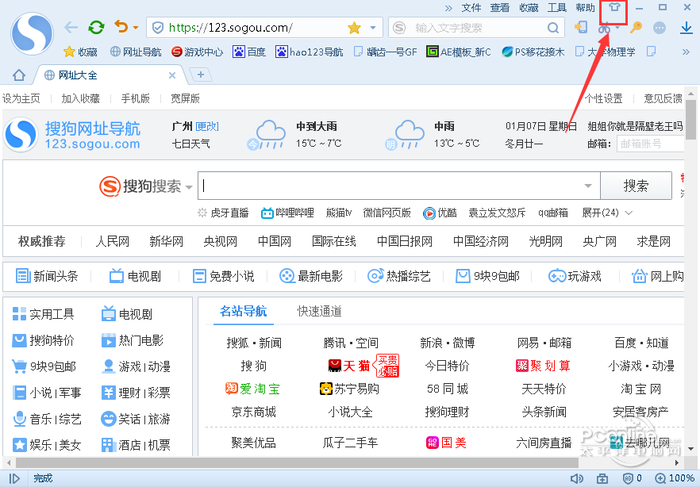Click 更改 next to 广州
Image resolution: width=700 pixels, height=487 pixels.
click(x=207, y=127)
